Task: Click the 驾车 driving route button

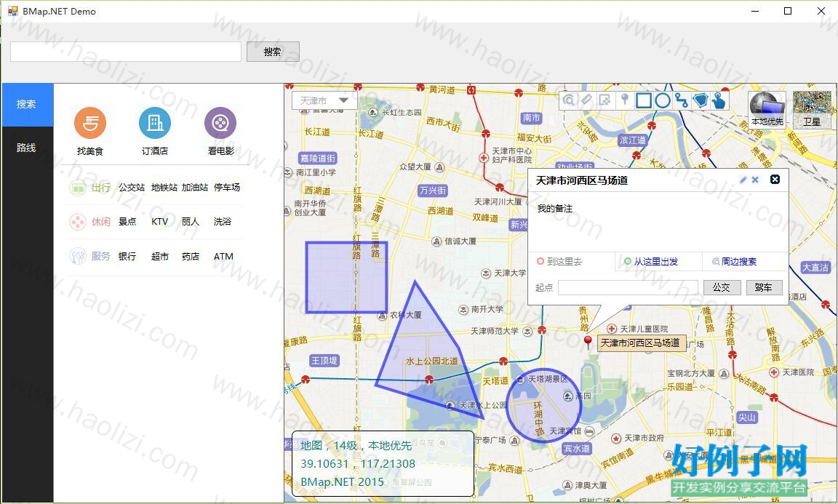Action: (764, 287)
